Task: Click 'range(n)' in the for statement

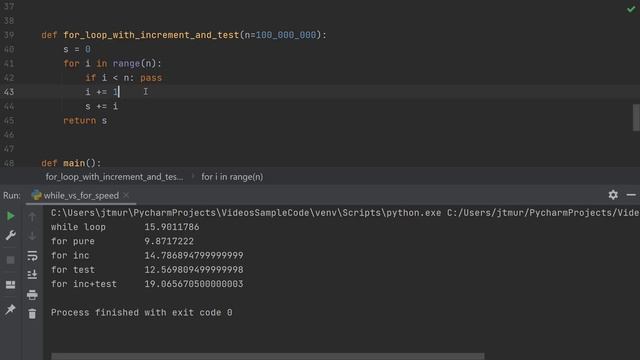Action: pyautogui.click(x=134, y=64)
